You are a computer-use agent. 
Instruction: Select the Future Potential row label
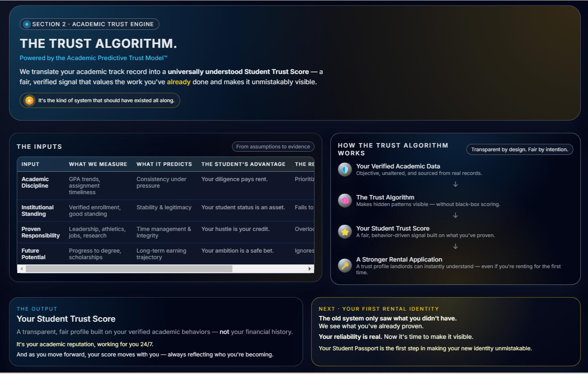[x=33, y=254]
